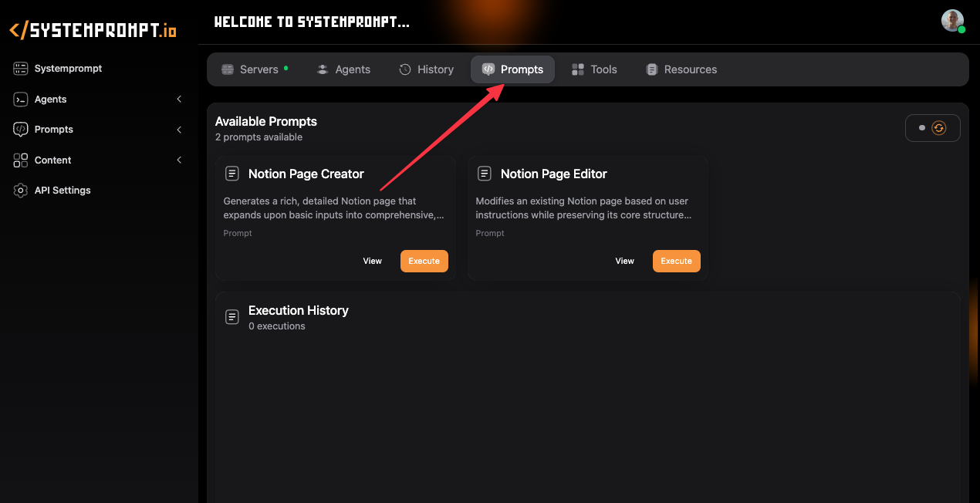View the Notion Page Editor prompt
Screen dimensions: 980x503
tap(625, 261)
